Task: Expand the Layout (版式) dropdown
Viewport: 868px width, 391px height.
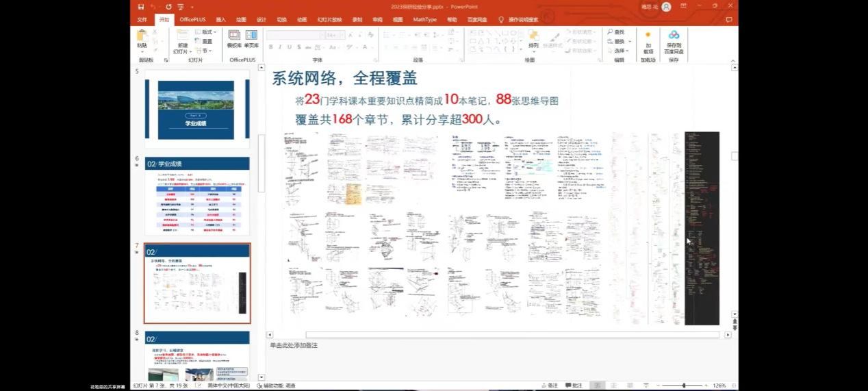Action: 207,32
